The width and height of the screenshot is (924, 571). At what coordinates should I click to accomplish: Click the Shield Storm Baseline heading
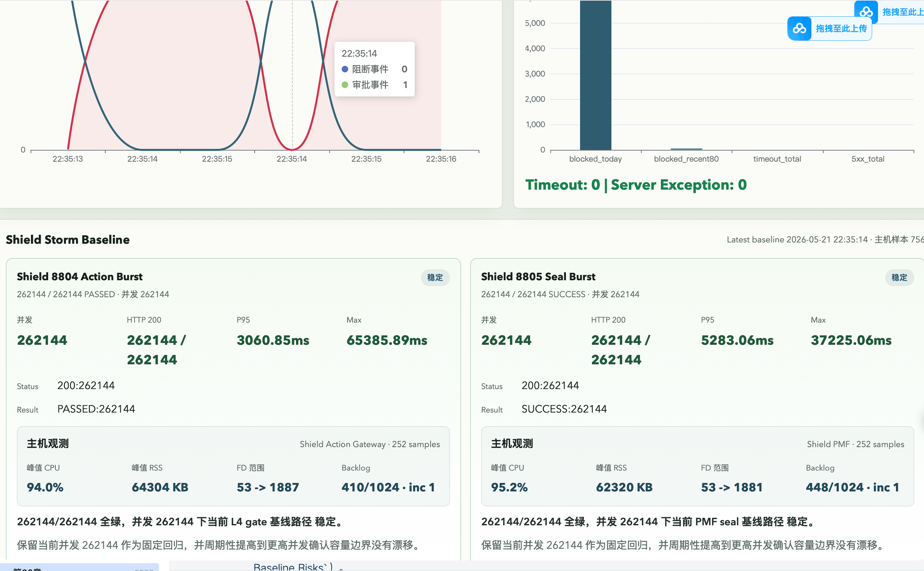(x=68, y=240)
